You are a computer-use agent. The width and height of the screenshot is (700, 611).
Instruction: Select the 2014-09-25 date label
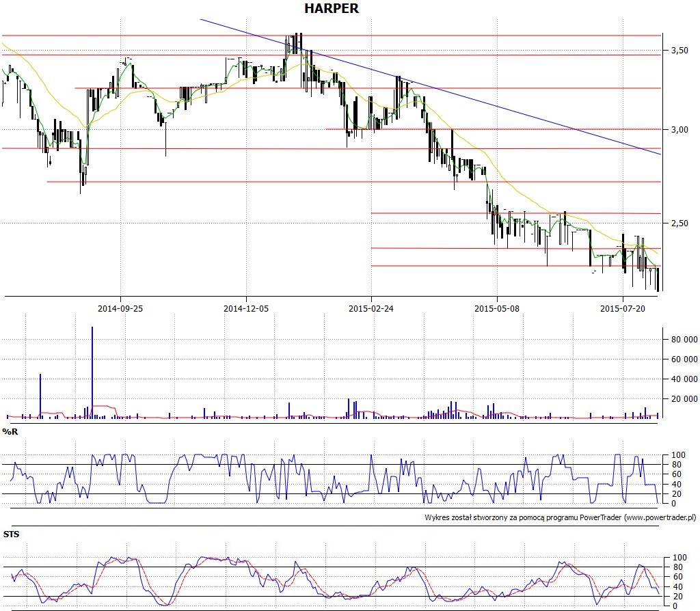tap(120, 308)
